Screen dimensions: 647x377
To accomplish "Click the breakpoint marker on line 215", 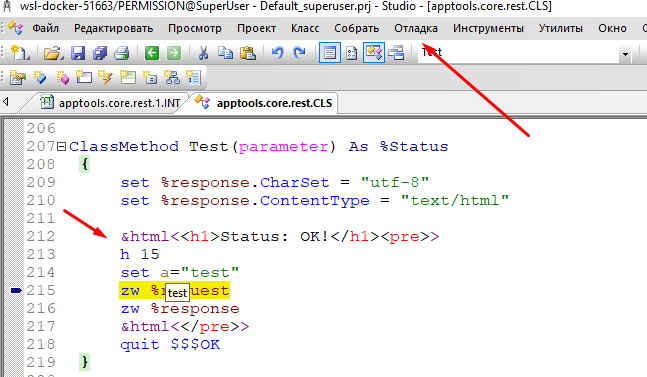I will coord(16,291).
